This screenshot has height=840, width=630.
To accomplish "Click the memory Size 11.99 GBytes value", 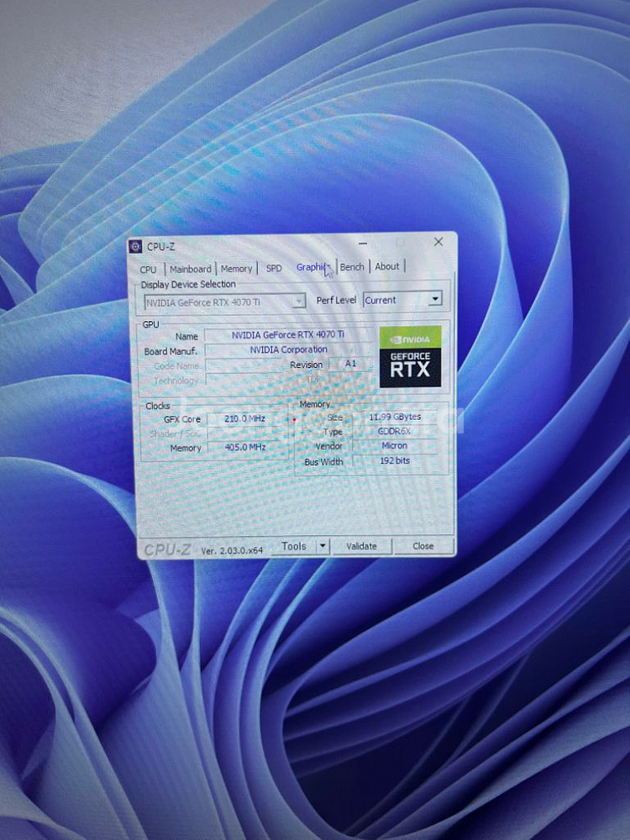I will coord(396,417).
